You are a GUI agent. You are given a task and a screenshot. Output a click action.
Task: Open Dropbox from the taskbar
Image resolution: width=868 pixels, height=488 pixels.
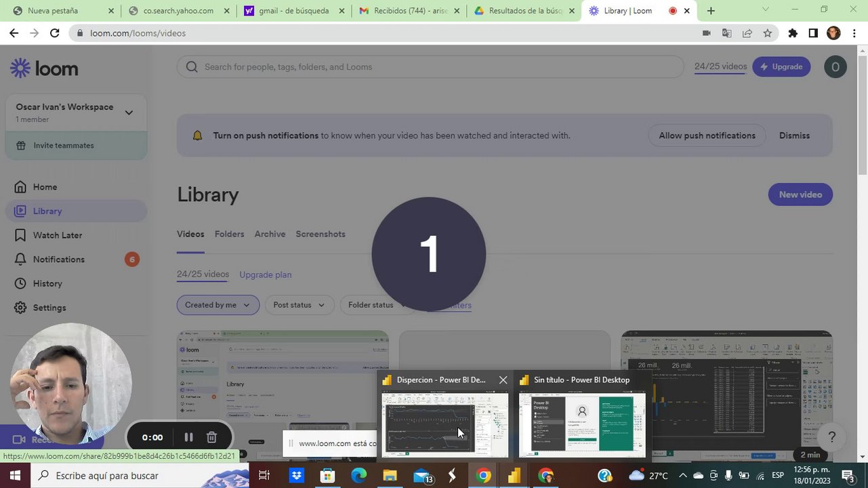pos(296,476)
